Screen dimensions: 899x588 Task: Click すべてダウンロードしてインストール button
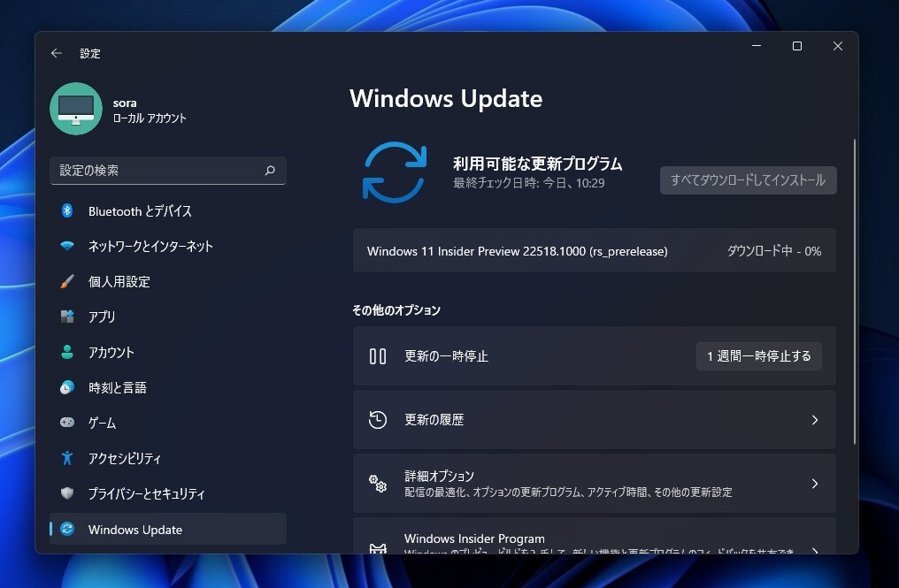point(748,179)
